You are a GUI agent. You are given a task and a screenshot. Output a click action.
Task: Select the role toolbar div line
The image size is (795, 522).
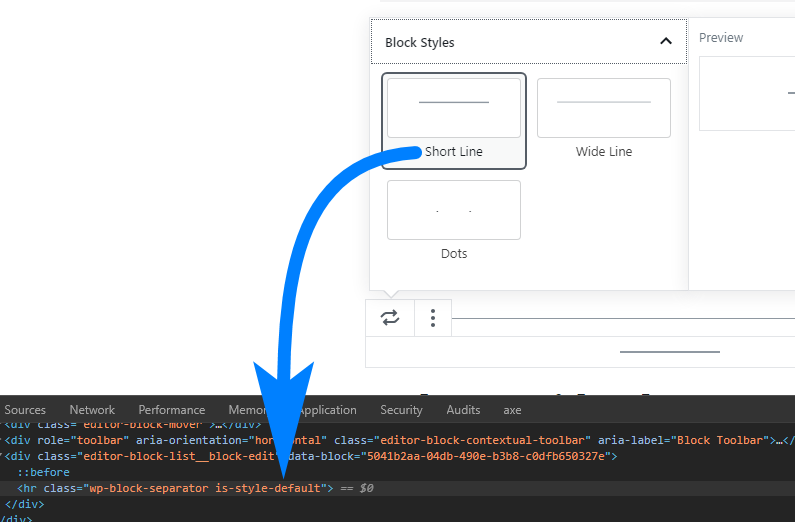pos(398,440)
